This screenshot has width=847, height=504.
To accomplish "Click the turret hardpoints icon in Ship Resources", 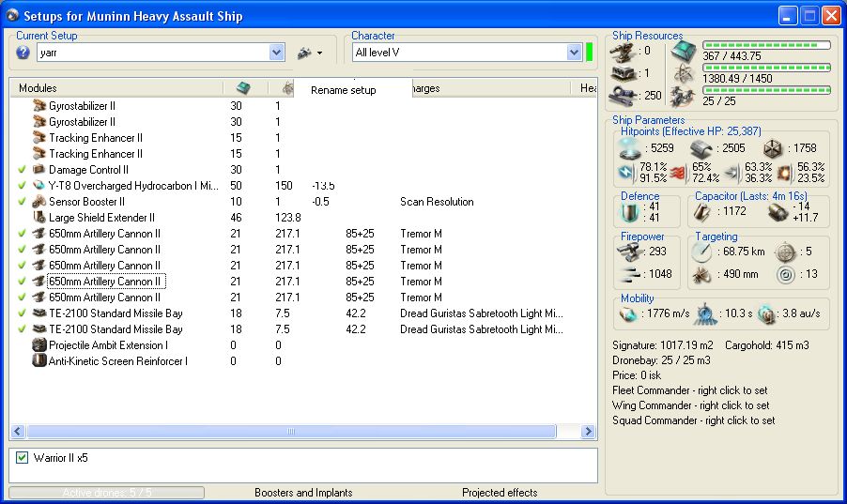I will (622, 52).
